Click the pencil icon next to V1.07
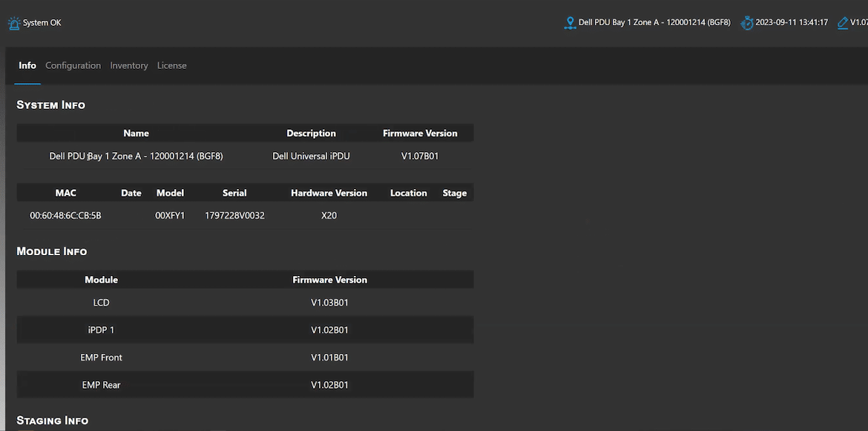 pos(843,23)
